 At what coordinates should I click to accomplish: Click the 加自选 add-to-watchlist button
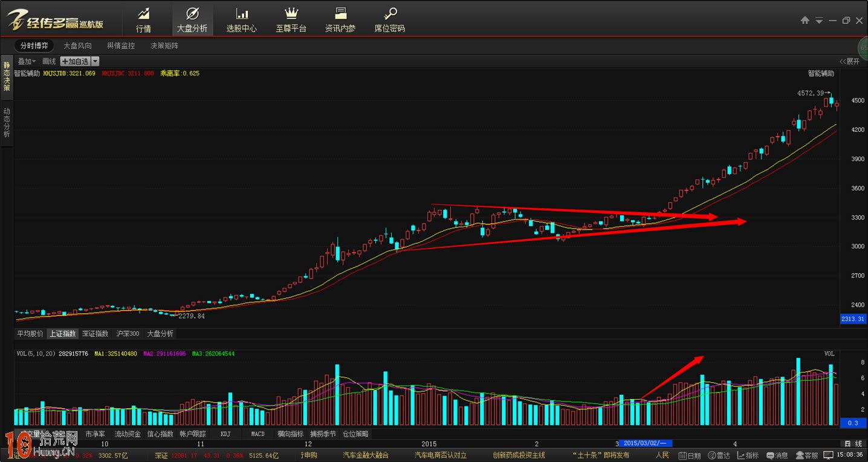pyautogui.click(x=75, y=61)
